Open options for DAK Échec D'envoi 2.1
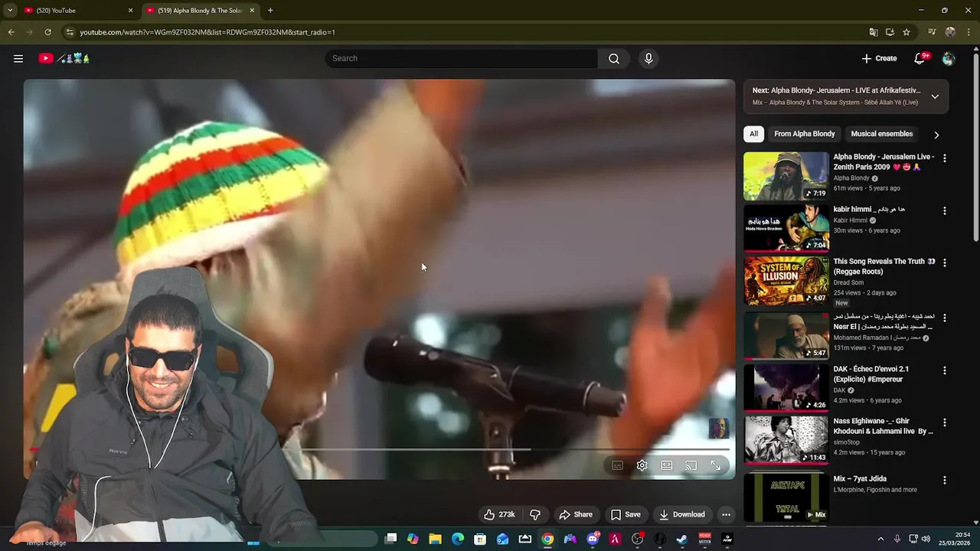The height and width of the screenshot is (551, 980). click(944, 370)
